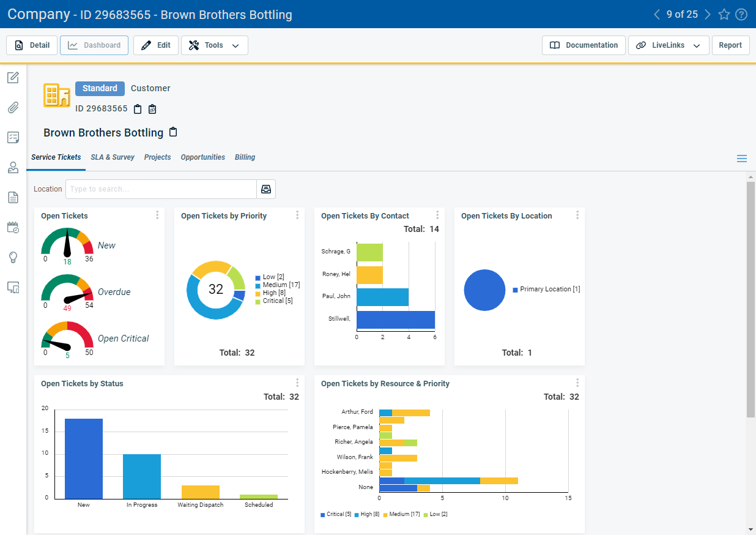Screen dimensions: 756x535
Task: Click the New status bar
Action: [84, 458]
